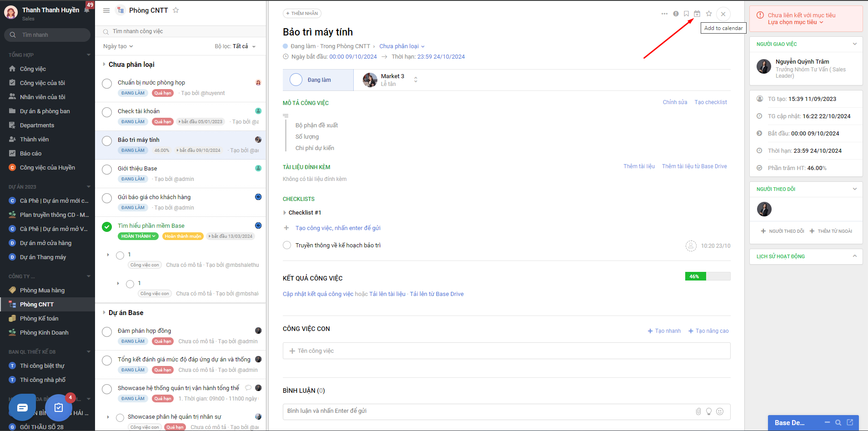Click the 46% progress bar
The image size is (868, 431).
(707, 276)
